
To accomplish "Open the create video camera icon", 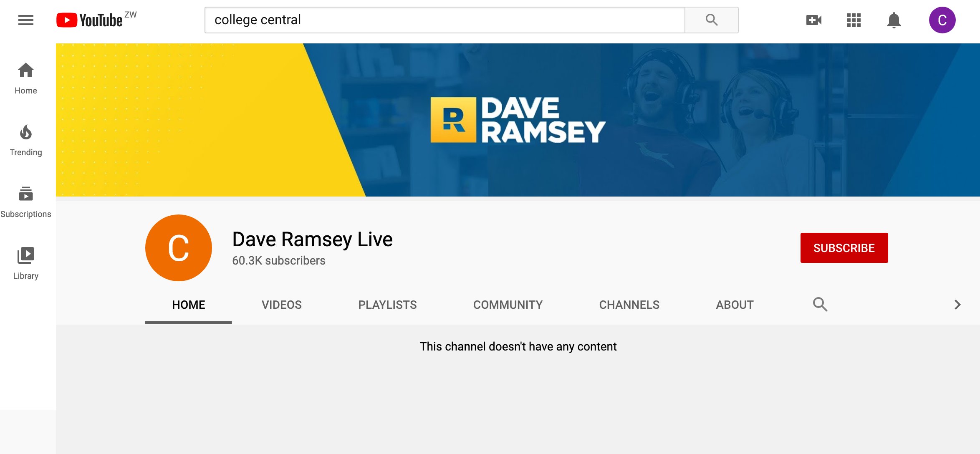I will pos(813,20).
